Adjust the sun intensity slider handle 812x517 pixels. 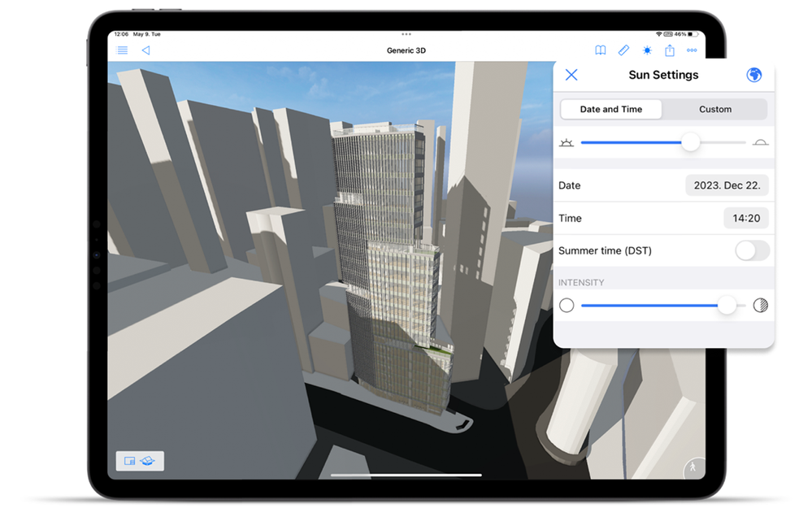click(729, 306)
